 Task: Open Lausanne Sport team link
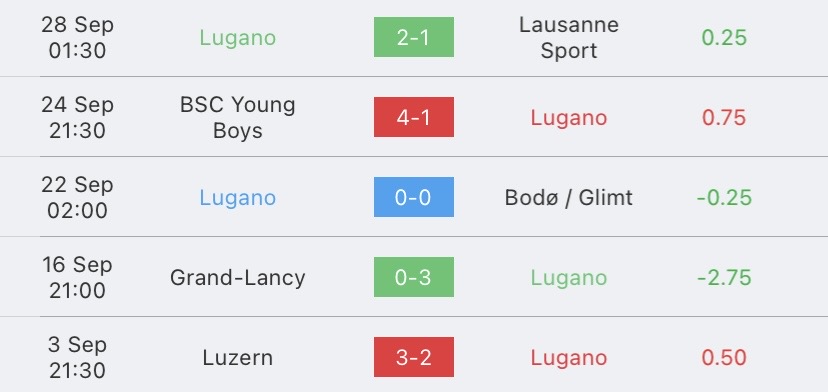tap(569, 38)
